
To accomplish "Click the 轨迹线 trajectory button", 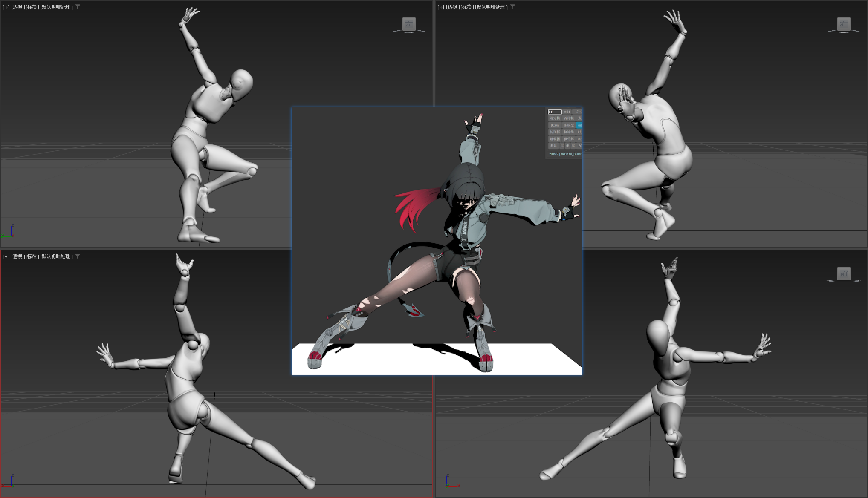I will 569,132.
